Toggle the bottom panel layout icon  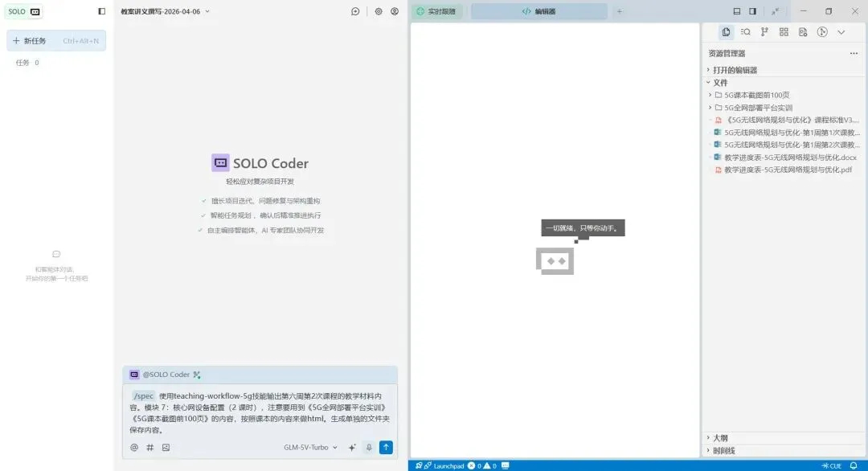click(x=737, y=11)
